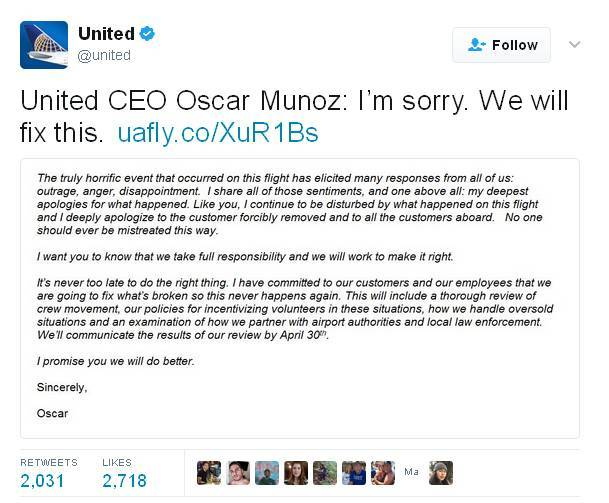Click the blue verified badge next to United
Image resolution: width=609 pixels, height=503 pixels.
click(x=147, y=34)
